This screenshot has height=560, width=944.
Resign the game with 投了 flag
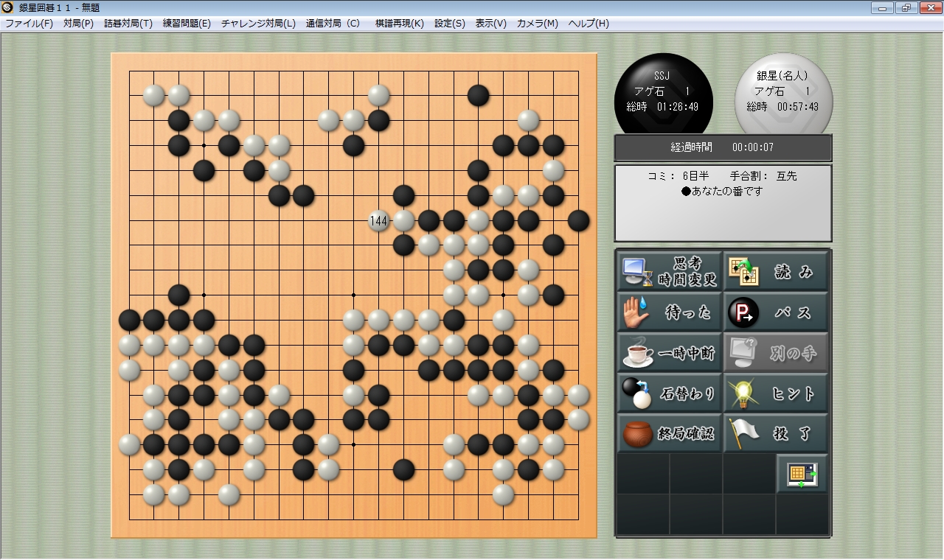click(776, 434)
